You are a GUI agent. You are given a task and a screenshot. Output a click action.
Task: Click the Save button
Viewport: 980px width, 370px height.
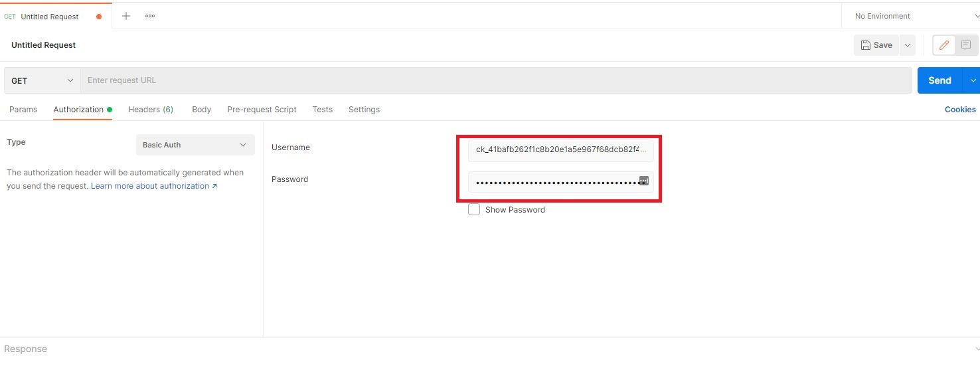click(x=876, y=45)
